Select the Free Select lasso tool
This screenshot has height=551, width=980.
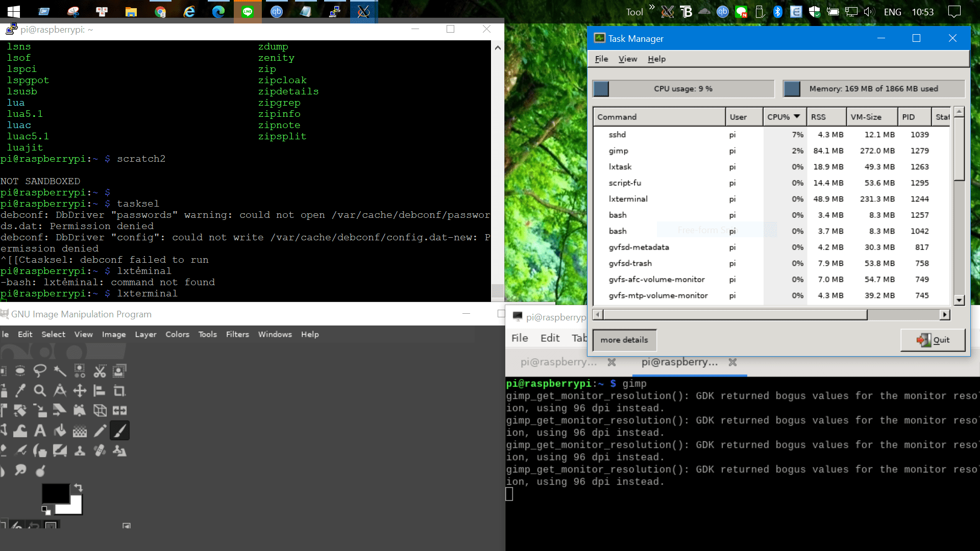point(40,371)
